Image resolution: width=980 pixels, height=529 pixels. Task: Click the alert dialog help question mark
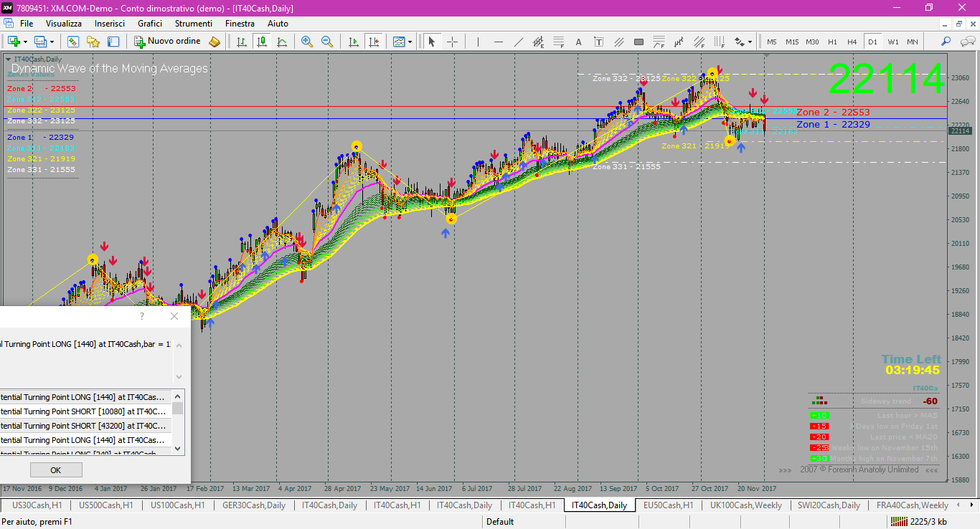(x=142, y=316)
